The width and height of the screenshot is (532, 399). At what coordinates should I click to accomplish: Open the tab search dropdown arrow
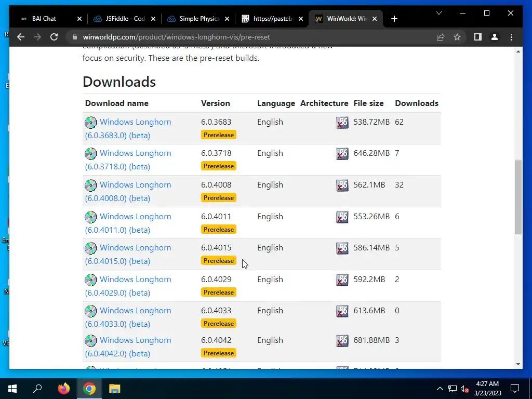tap(438, 13)
